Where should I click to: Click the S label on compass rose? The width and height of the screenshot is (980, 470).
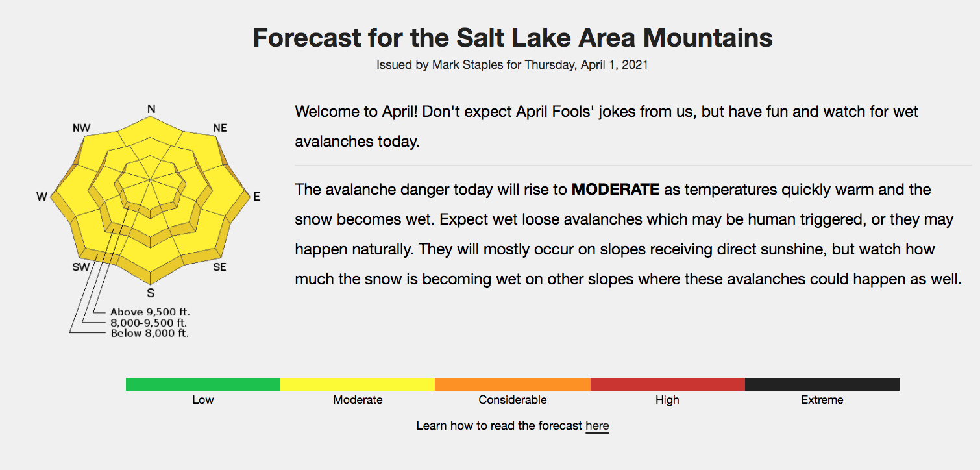click(151, 292)
